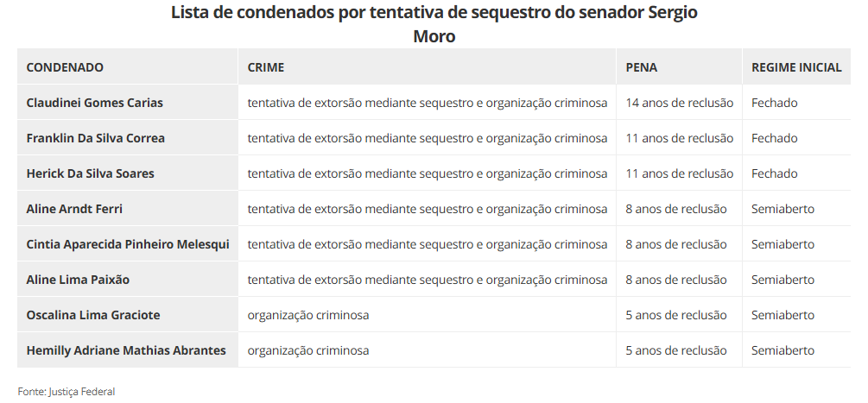Select Cintia Aparecida Pinheiro Melesqui name
Image resolution: width=868 pixels, height=403 pixels.
128,244
